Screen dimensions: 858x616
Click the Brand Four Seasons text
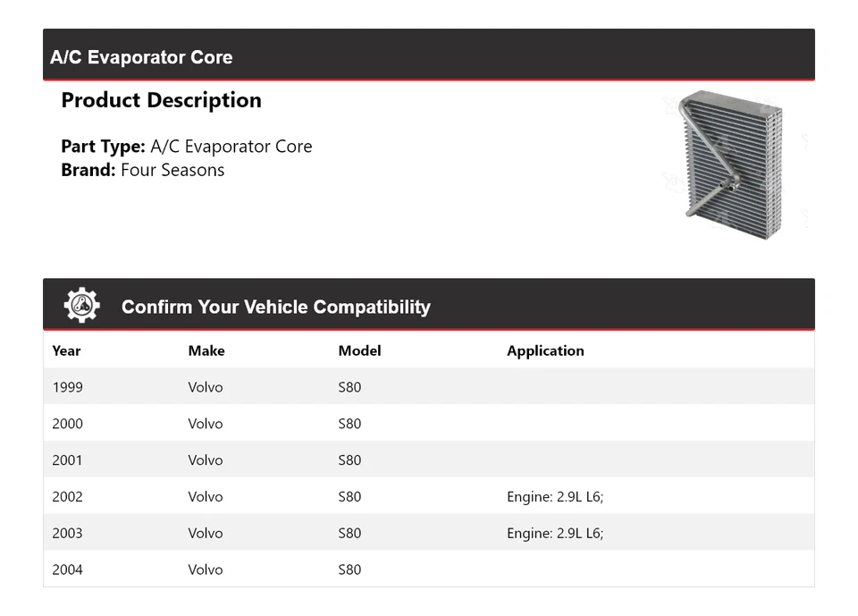142,170
